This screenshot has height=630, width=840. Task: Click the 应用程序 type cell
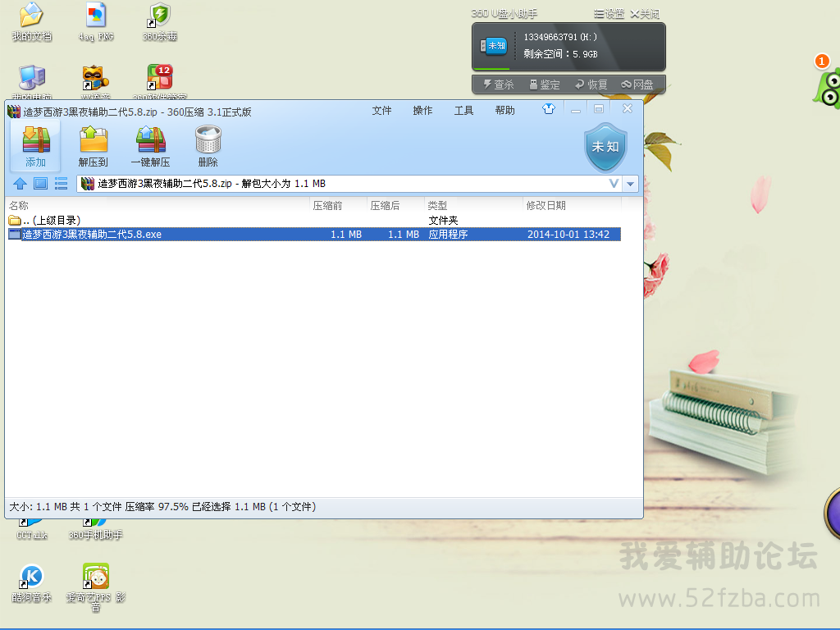tap(449, 234)
